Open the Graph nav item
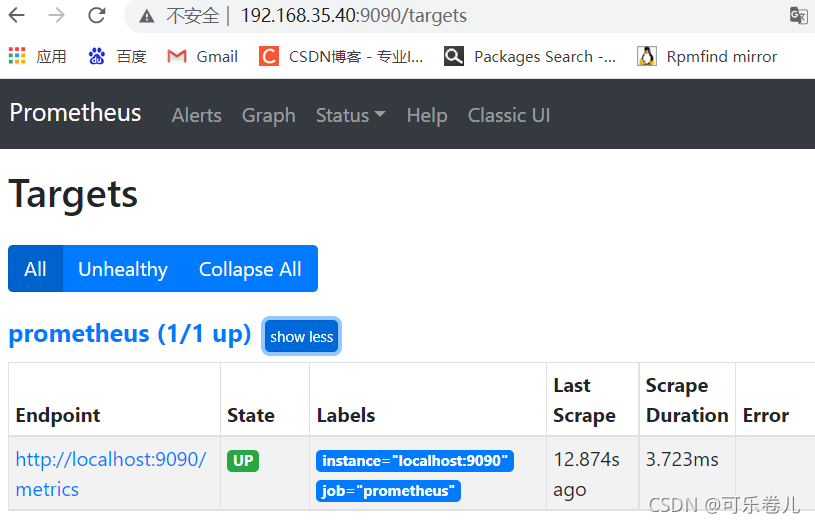The height and width of the screenshot is (523, 815). pyautogui.click(x=268, y=115)
